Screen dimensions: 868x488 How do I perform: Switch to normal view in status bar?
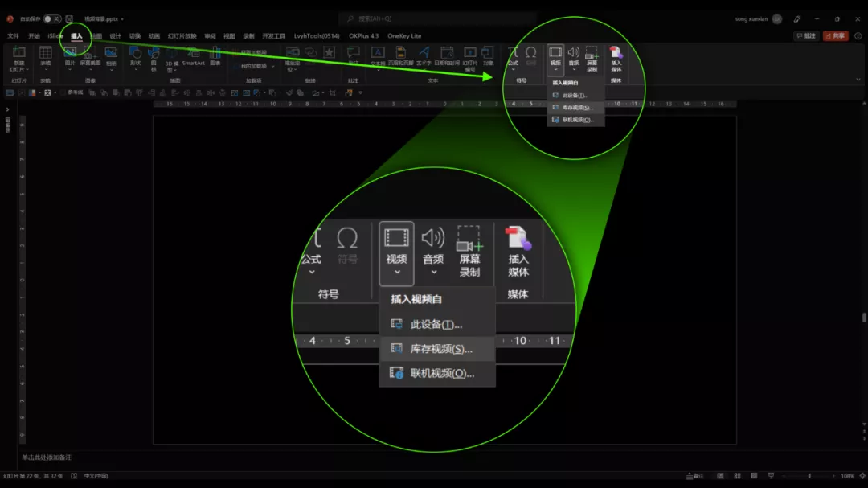pos(720,476)
